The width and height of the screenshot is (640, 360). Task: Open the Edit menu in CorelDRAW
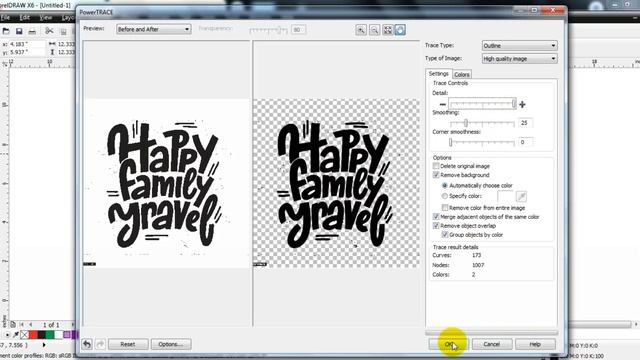pyautogui.click(x=24, y=18)
